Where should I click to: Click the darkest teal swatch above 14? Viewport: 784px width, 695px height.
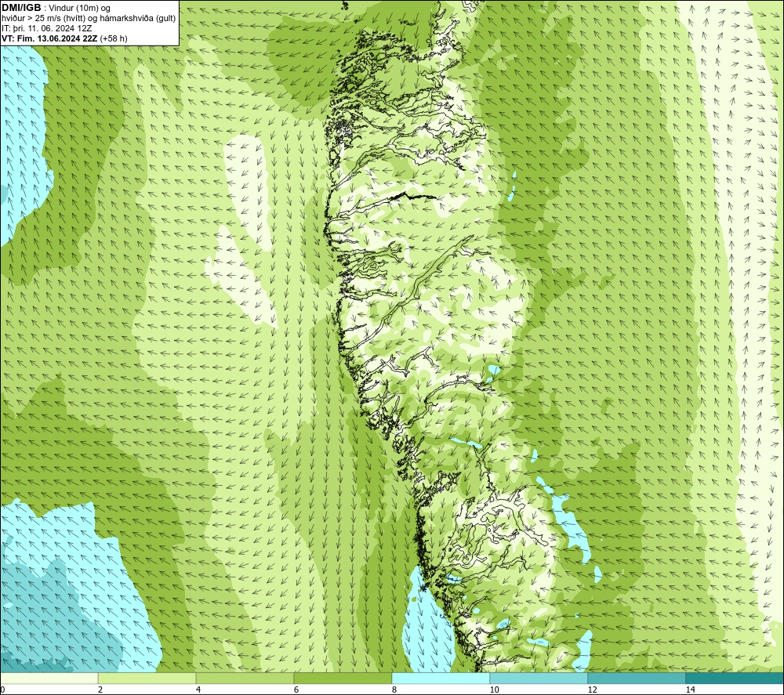[x=735, y=678]
